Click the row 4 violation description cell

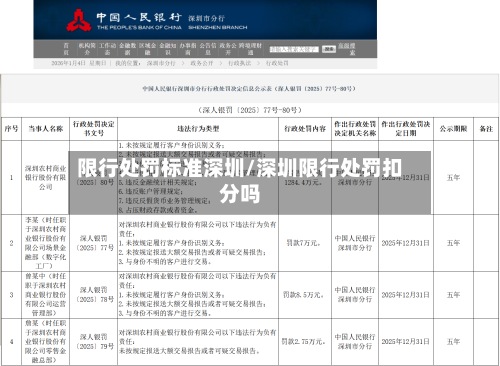(198, 342)
